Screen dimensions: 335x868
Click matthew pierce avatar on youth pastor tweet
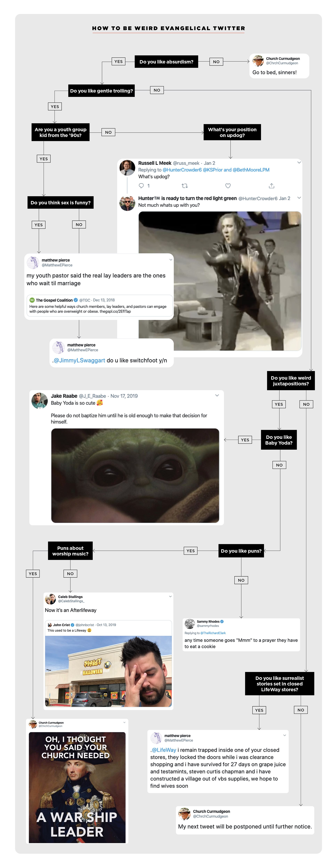[33, 262]
